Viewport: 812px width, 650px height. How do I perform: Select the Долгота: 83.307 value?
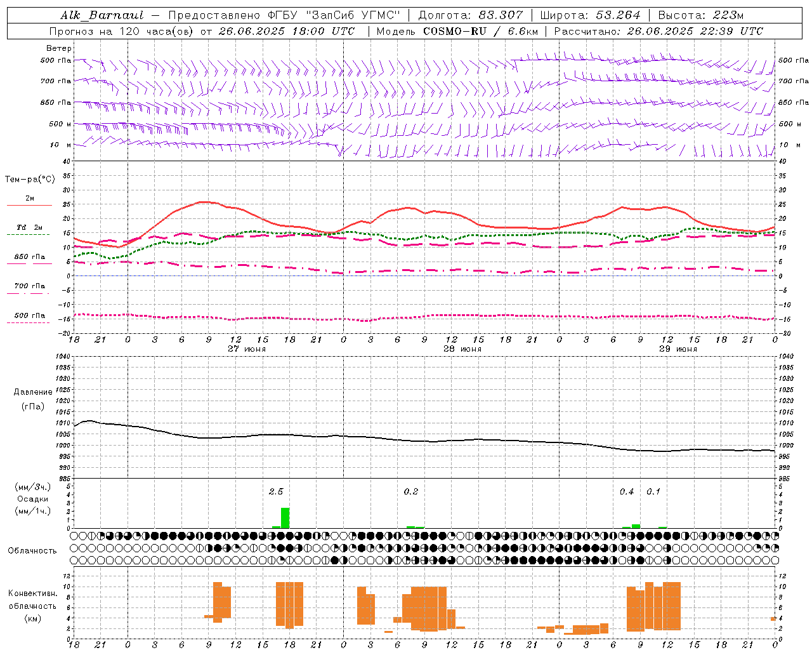pyautogui.click(x=471, y=15)
